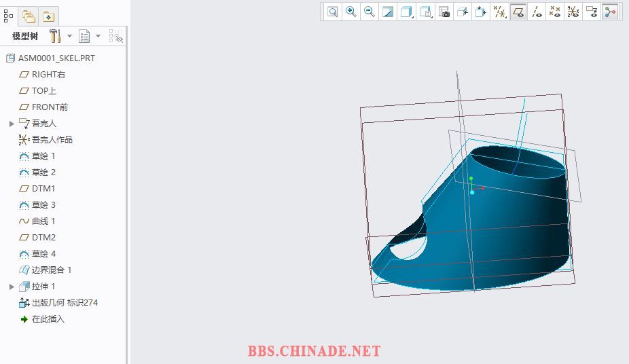Click the Repaint screen icon
The width and height of the screenshot is (629, 364).
click(x=388, y=12)
